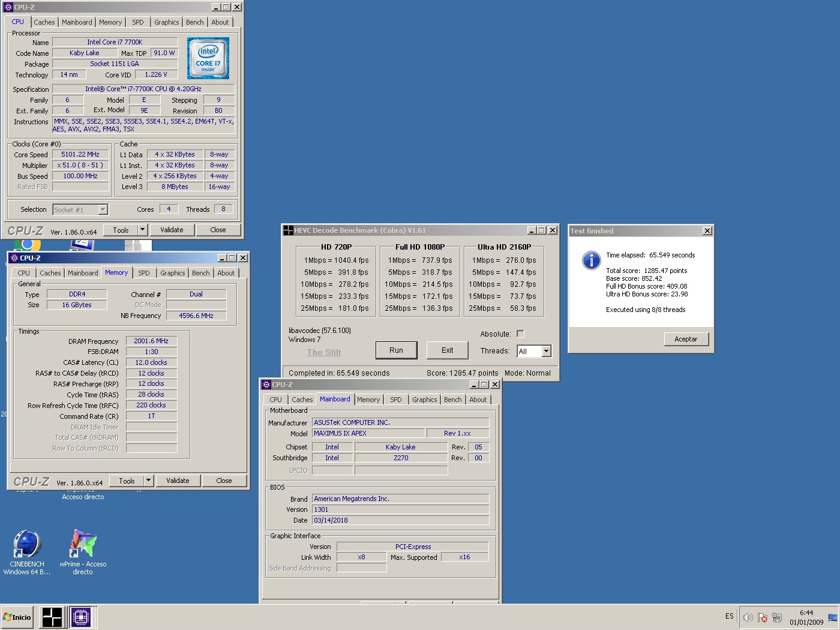Click the MAXIMUS IX APEX model field
Screen dimensions: 840x630
(368, 433)
